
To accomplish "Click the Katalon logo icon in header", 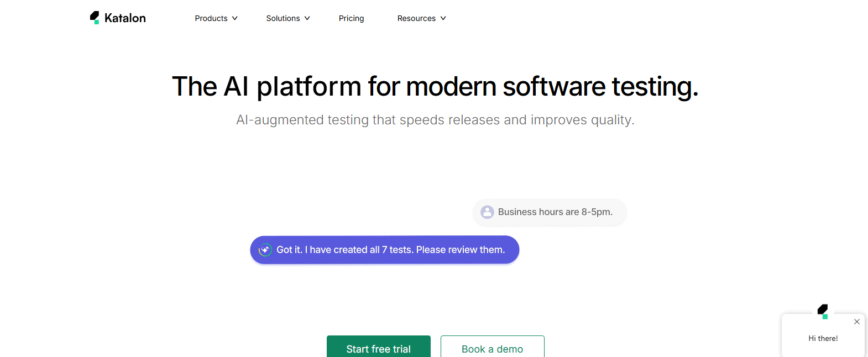I will point(95,18).
